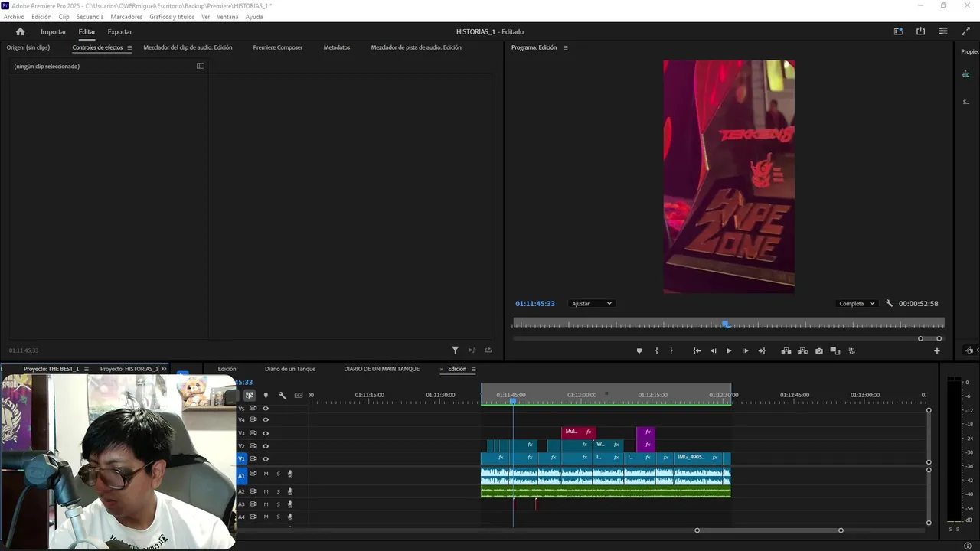
Task: Hide track V4 output
Action: coord(266,419)
